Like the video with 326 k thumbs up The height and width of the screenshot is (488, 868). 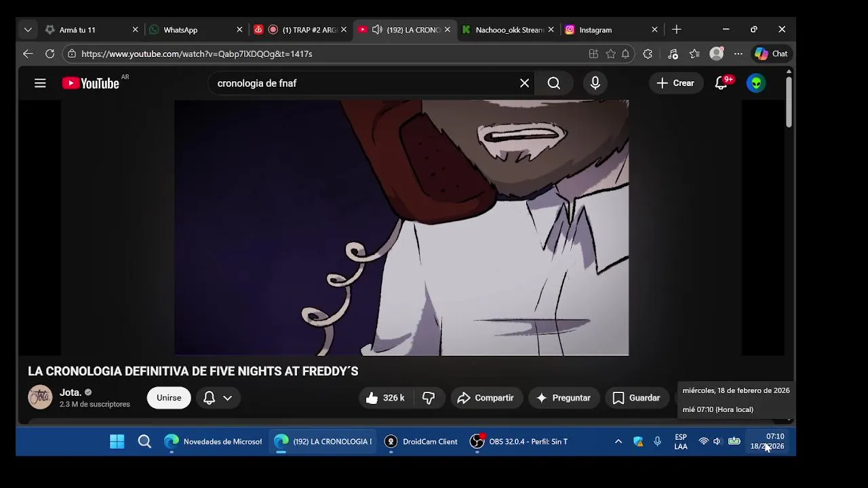[385, 398]
